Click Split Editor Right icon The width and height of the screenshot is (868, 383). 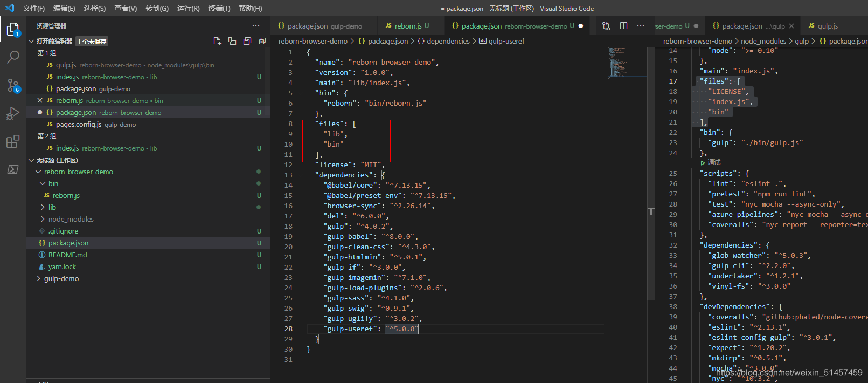(x=623, y=26)
